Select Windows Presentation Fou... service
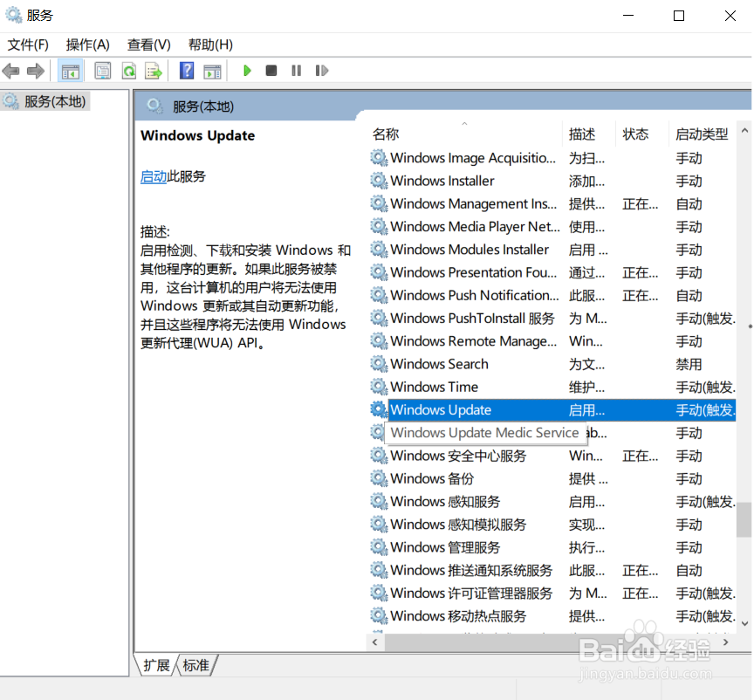The width and height of the screenshot is (754, 700). coord(553,273)
